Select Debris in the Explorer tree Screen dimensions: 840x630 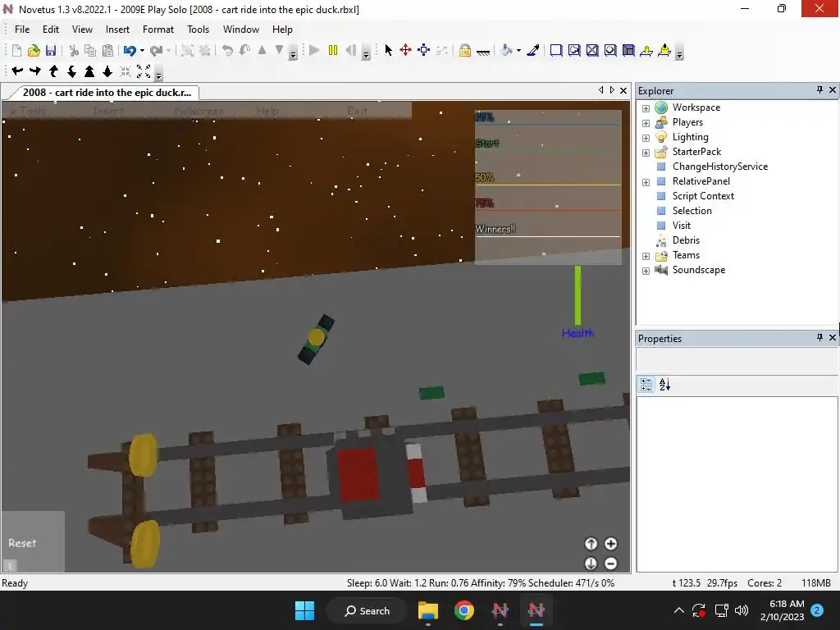point(686,240)
